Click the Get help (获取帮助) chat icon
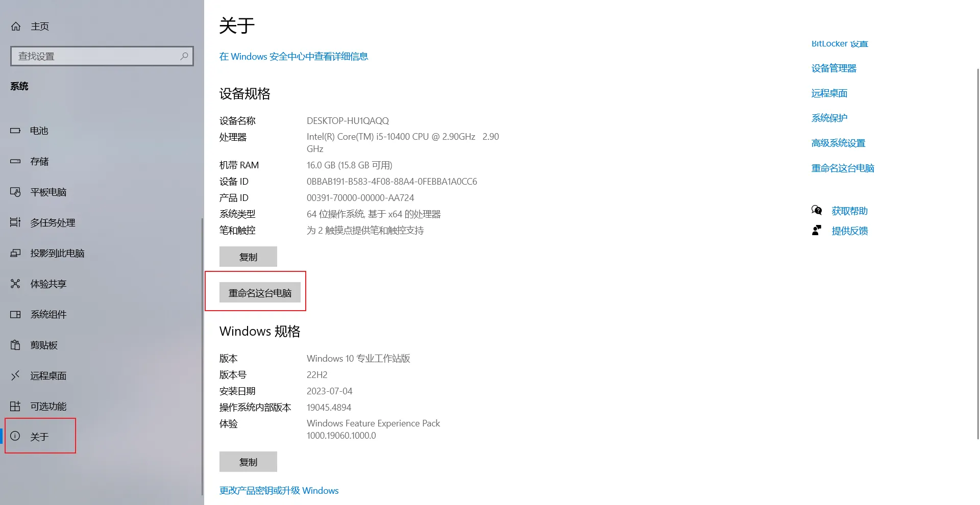This screenshot has height=505, width=980. 817,211
